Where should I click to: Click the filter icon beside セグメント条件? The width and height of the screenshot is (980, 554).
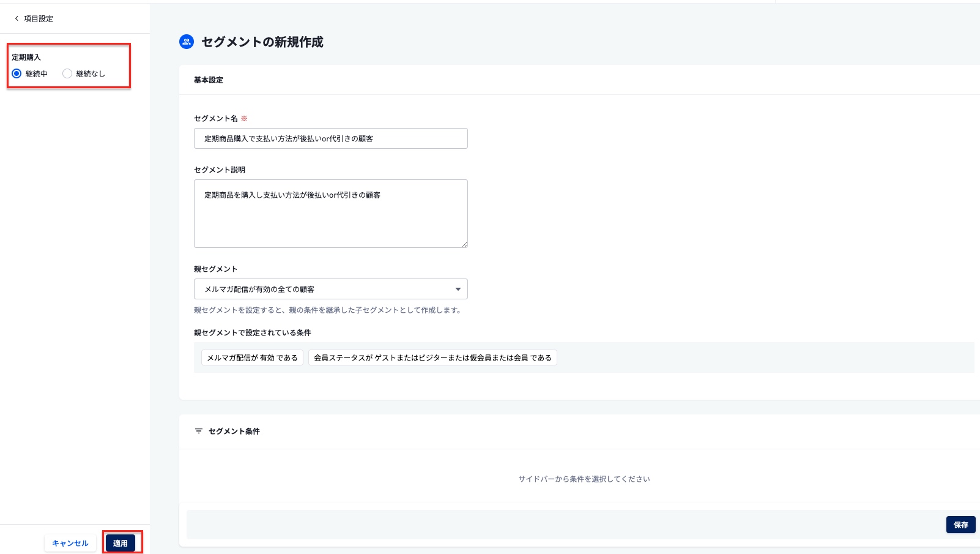pos(197,431)
